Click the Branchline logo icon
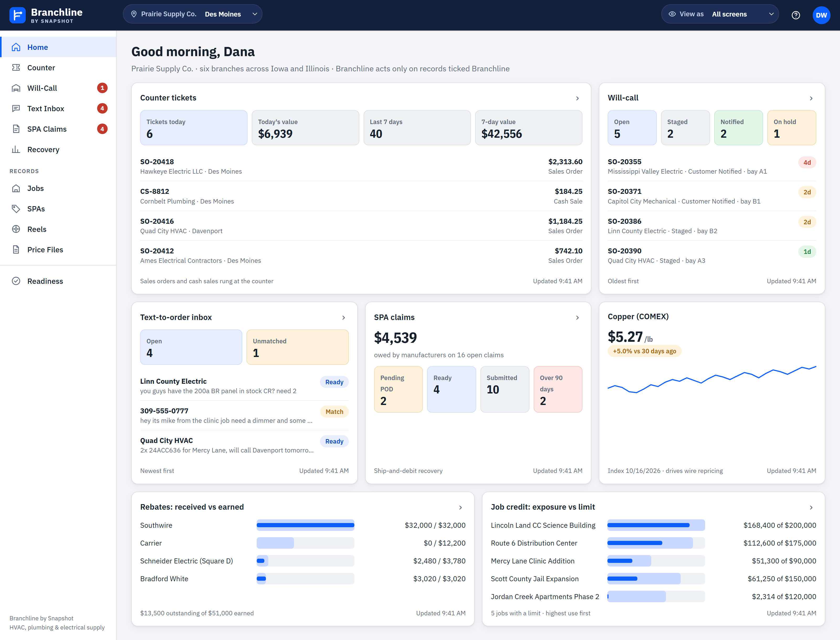The image size is (840, 640). point(17,15)
